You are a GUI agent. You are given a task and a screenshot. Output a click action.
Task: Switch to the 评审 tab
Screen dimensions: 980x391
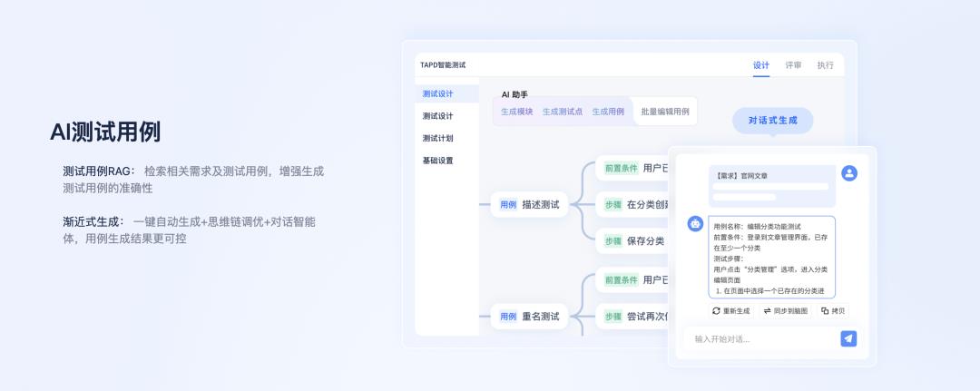(793, 65)
